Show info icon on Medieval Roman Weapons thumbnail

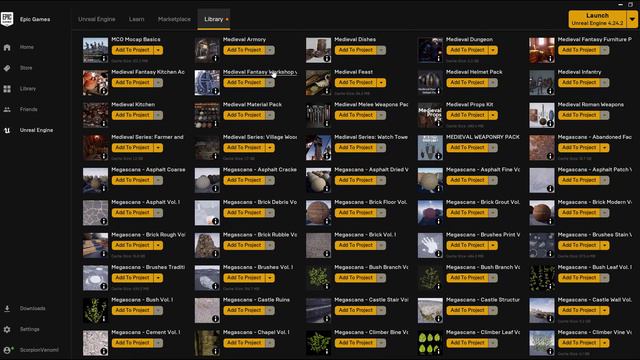[x=550, y=123]
